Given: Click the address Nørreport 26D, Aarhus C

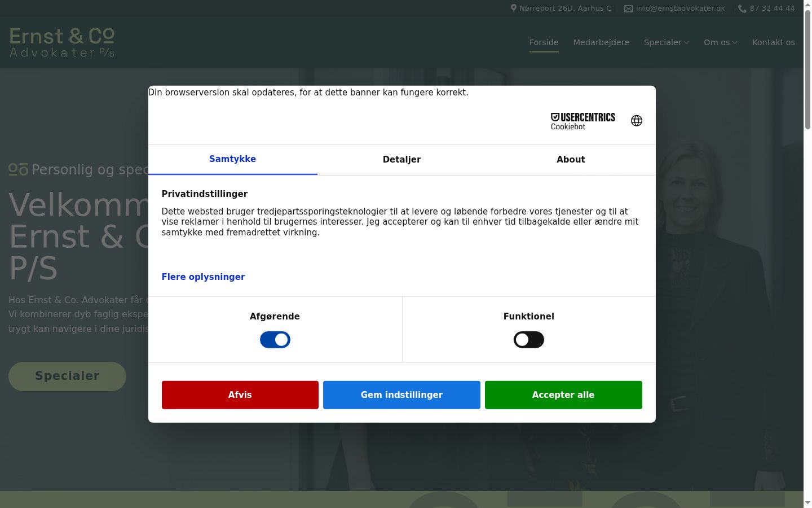Looking at the screenshot, I should [565, 8].
